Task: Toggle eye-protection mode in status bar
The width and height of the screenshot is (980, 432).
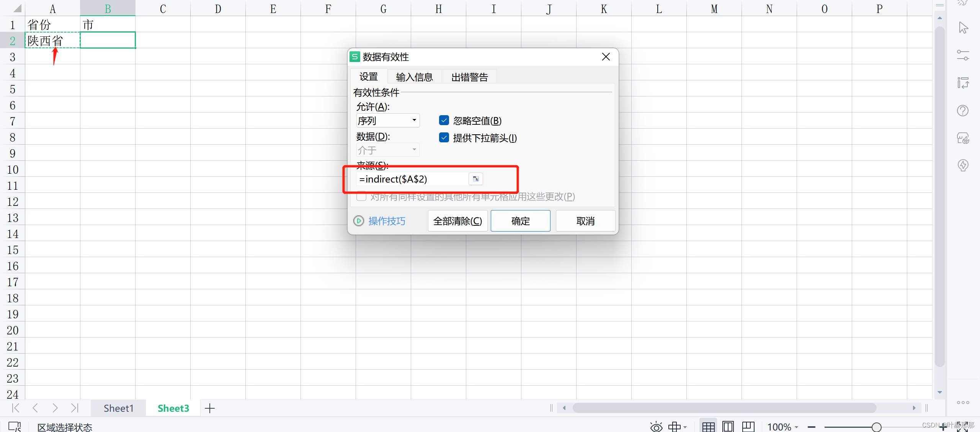Action: point(656,427)
